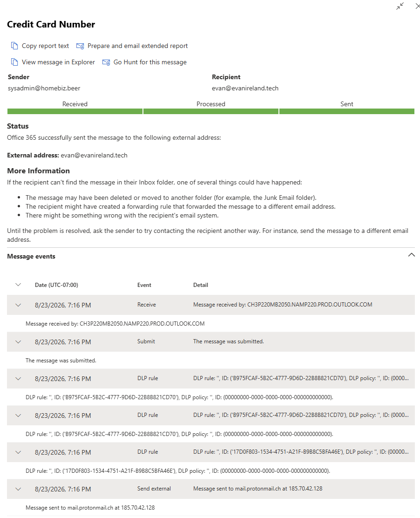Select the Send external detail text

point(257,489)
